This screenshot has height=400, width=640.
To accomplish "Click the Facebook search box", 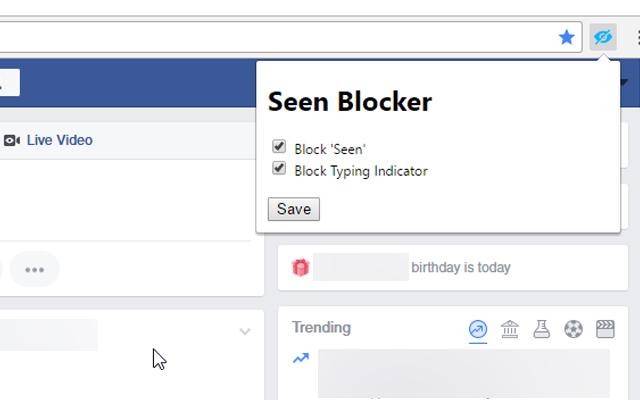I will pyautogui.click(x=8, y=83).
